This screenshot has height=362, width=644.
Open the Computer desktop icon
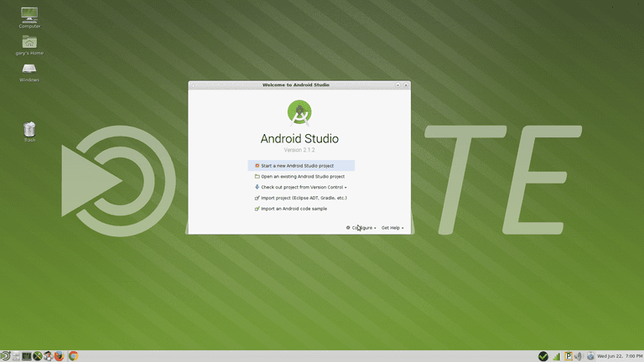[29, 18]
